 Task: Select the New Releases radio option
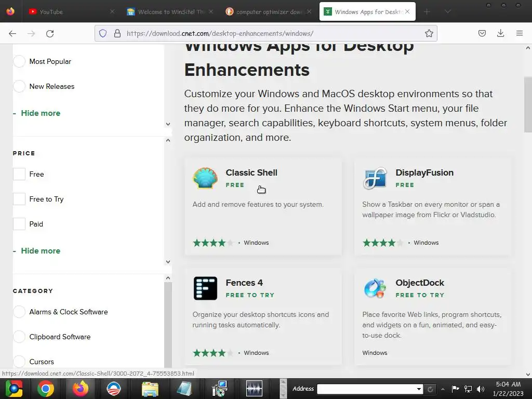[19, 86]
